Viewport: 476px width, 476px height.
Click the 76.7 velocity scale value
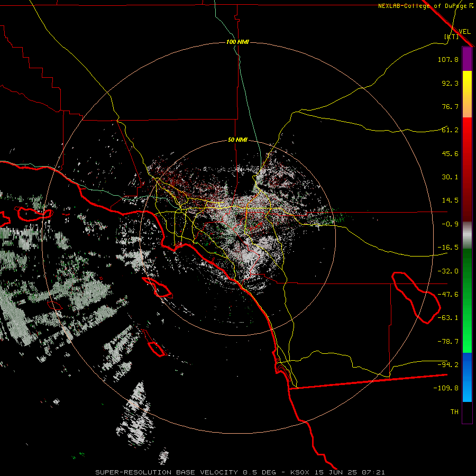(450, 106)
